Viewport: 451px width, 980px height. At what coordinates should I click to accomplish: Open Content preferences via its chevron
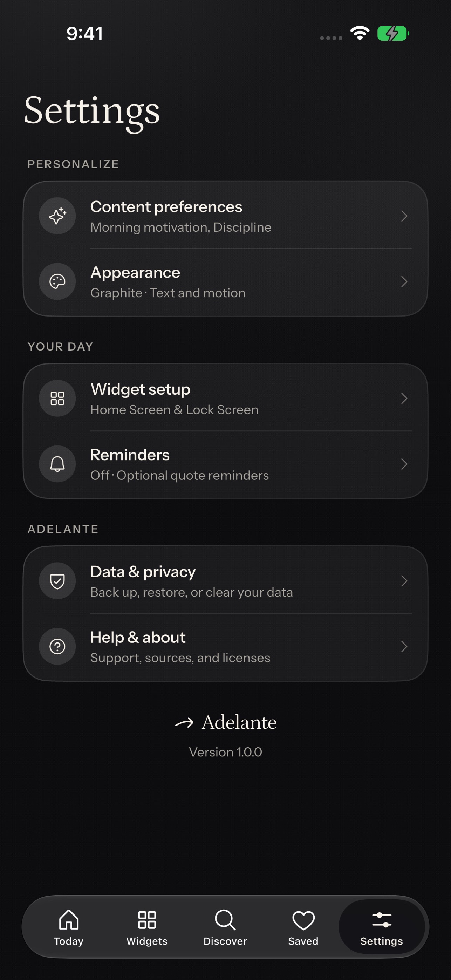404,216
